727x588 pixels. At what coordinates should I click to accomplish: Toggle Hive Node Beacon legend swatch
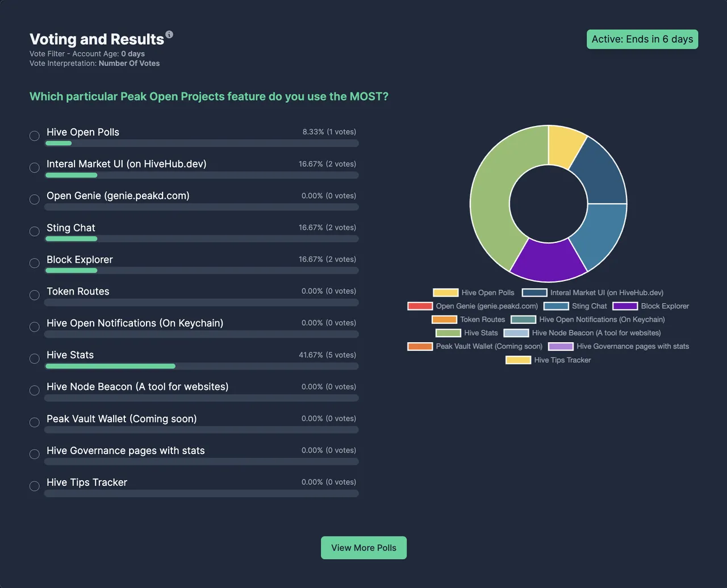(516, 333)
